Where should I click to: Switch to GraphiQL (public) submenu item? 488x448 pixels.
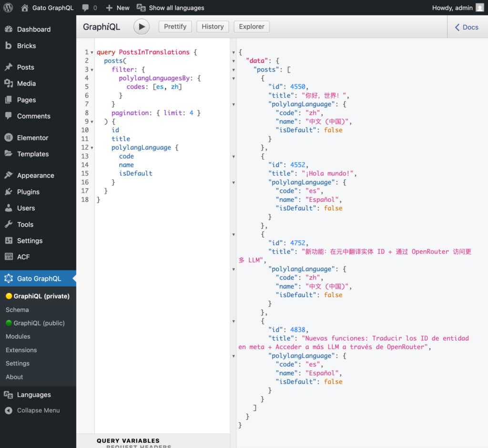[39, 323]
